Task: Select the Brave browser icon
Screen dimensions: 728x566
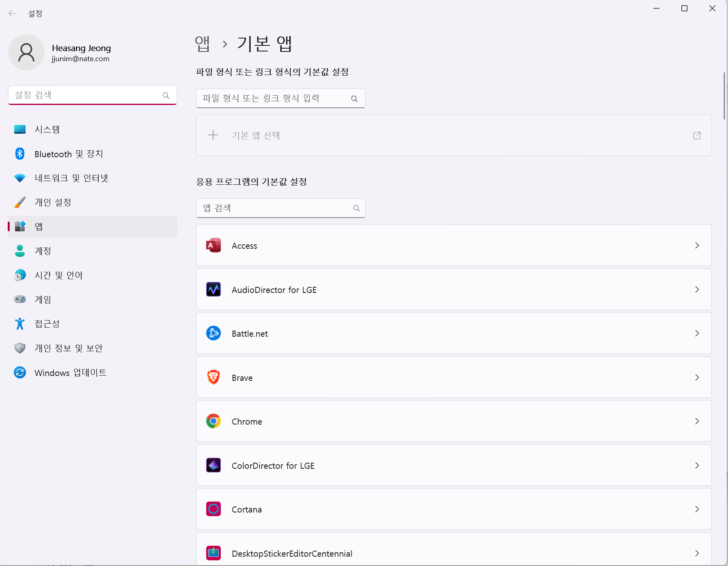Action: coord(213,377)
